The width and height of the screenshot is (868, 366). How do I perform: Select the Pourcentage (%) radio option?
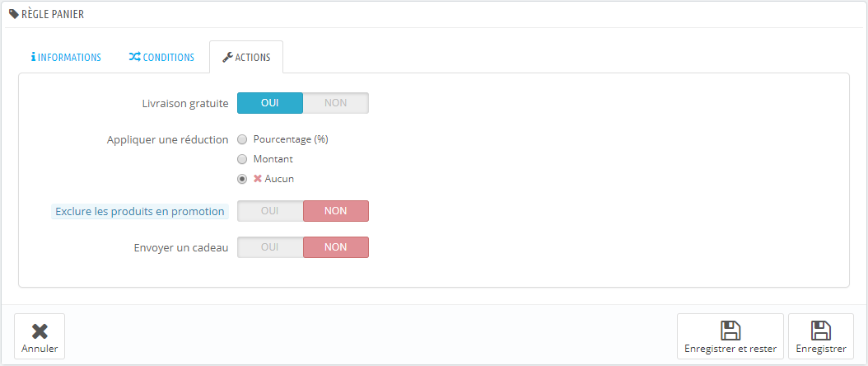[242, 139]
